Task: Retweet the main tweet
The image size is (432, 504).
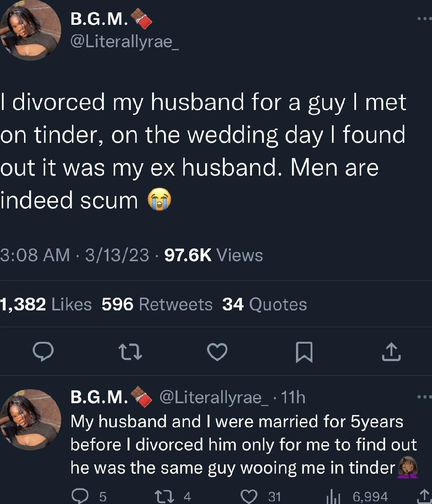Action: click(x=131, y=352)
